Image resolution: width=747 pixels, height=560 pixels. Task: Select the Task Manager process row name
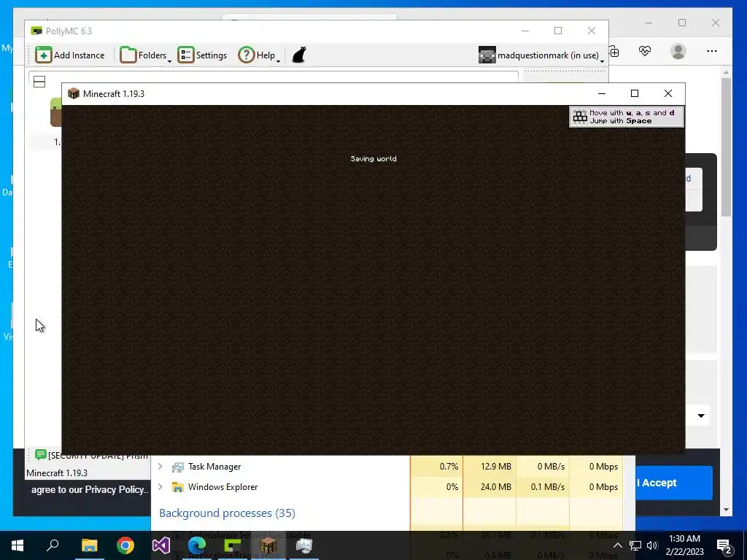click(214, 467)
